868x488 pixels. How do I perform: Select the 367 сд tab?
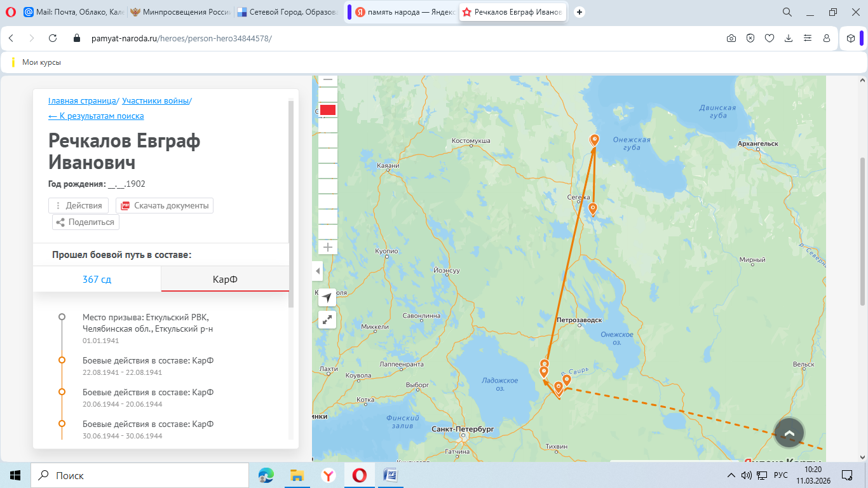coord(97,280)
